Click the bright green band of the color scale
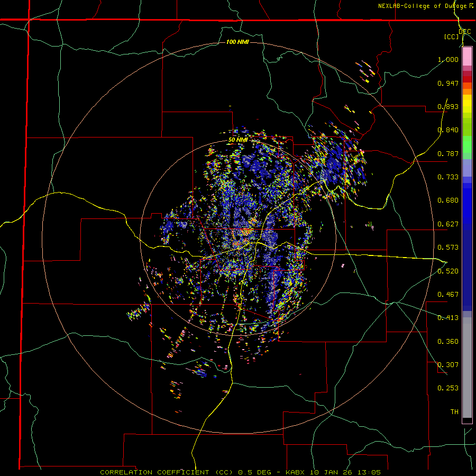Viewport: 476px width, 476px height. coord(467,144)
